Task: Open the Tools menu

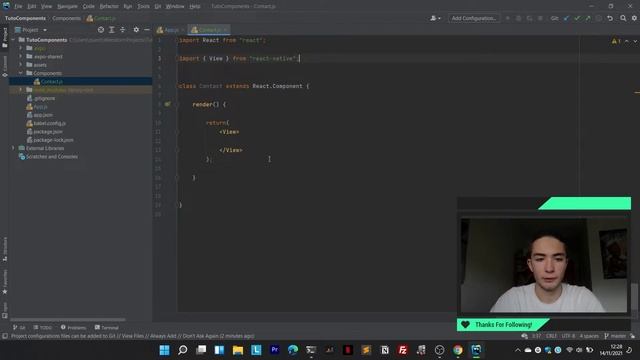Action: point(143,6)
